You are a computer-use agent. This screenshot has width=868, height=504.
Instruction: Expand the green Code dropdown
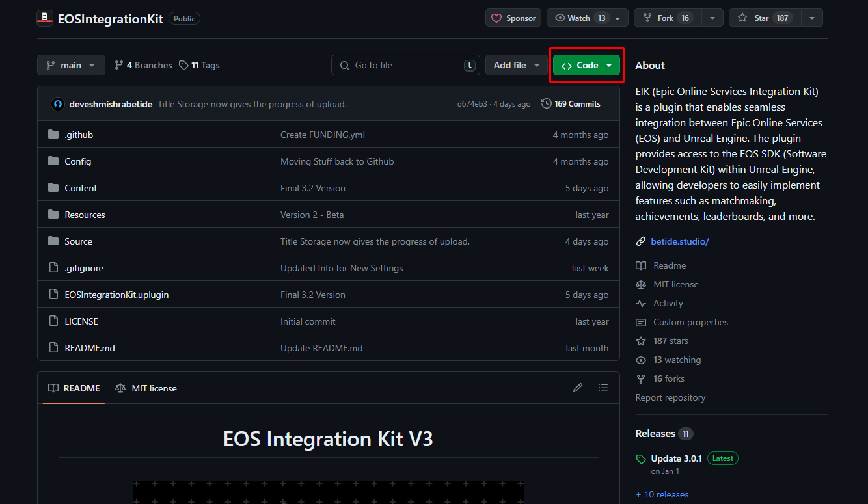pyautogui.click(x=586, y=65)
